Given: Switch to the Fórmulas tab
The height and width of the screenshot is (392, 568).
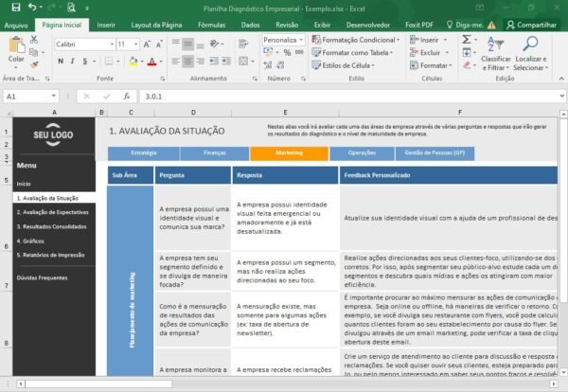Looking at the screenshot, I should click(x=211, y=25).
